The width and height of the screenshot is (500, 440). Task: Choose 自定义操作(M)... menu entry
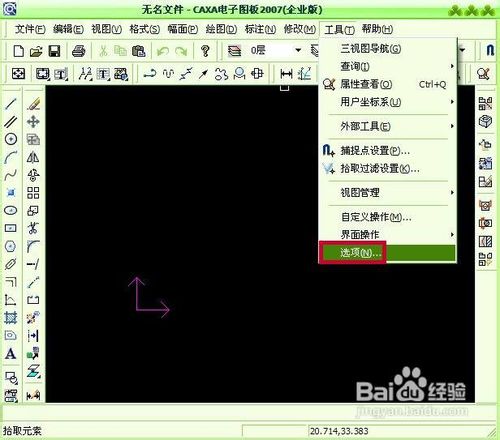click(x=388, y=217)
